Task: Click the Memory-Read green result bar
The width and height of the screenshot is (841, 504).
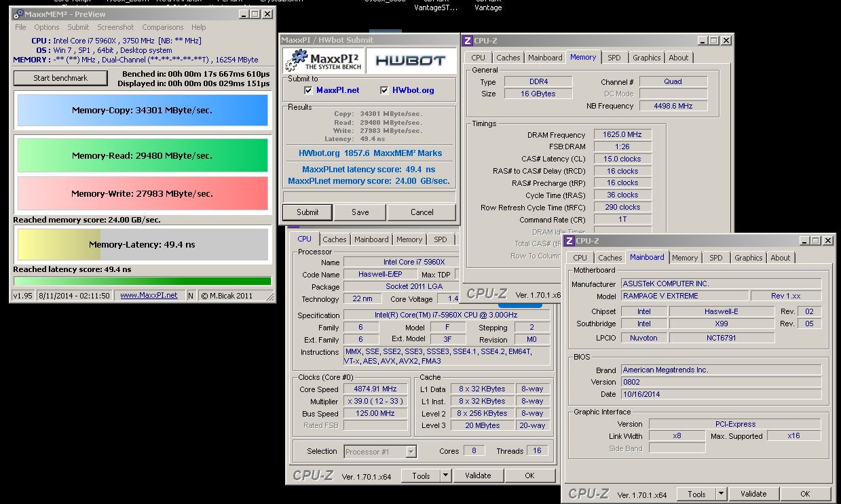Action: click(x=143, y=155)
